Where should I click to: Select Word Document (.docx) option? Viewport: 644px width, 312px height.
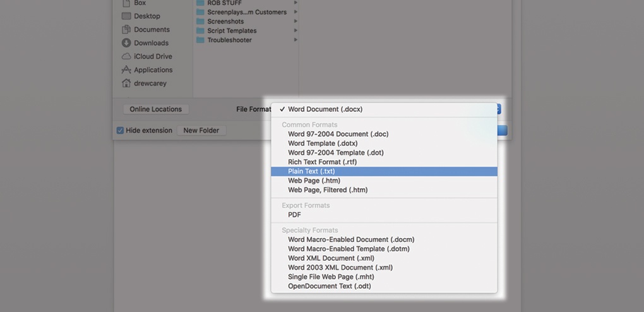click(325, 109)
